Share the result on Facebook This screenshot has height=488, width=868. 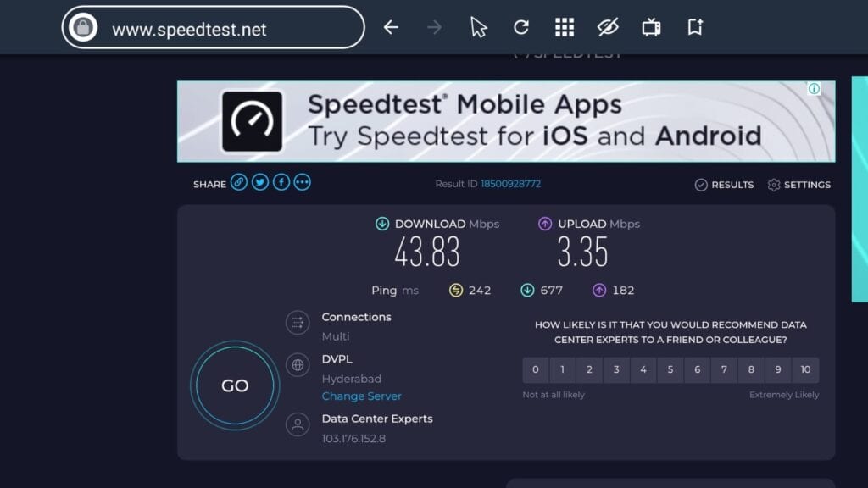[281, 182]
